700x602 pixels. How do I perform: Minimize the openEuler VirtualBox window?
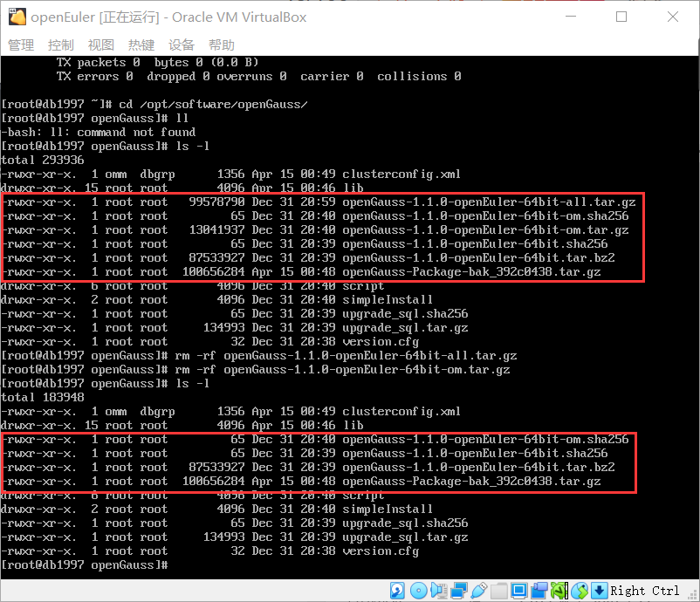pos(571,17)
